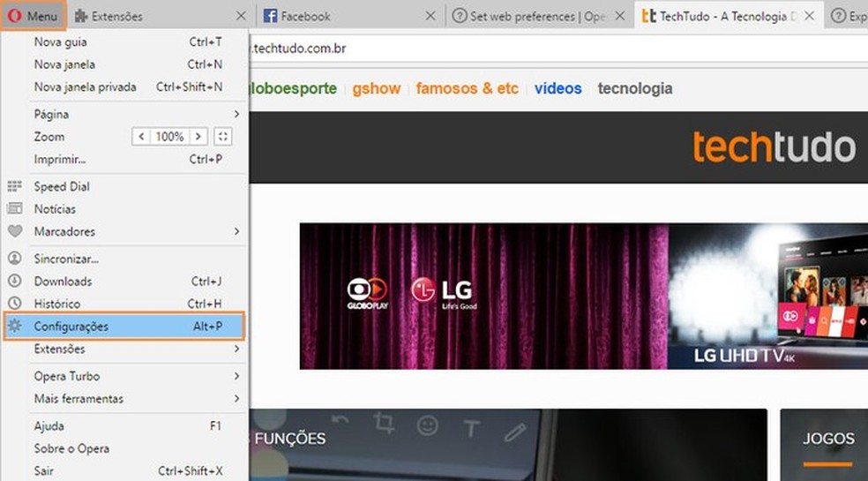Click the Configurações gear icon
The width and height of the screenshot is (868, 481).
(x=15, y=326)
